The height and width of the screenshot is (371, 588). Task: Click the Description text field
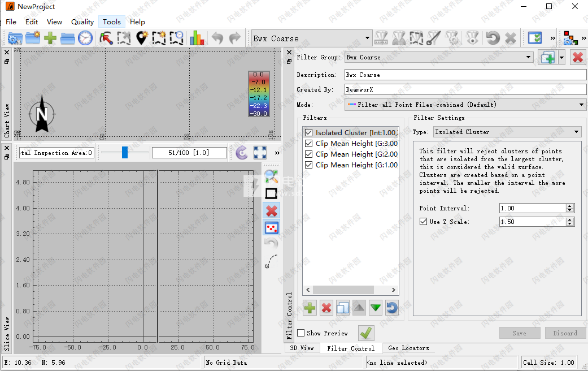click(x=465, y=75)
